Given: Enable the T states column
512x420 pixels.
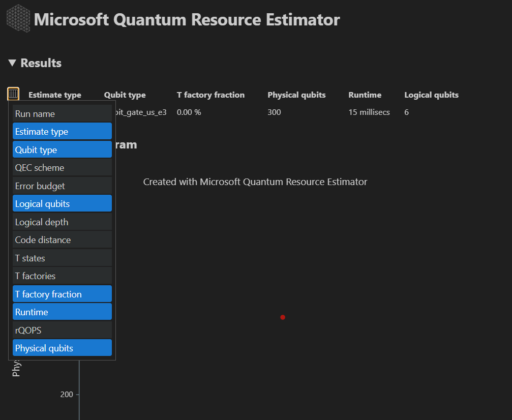Looking at the screenshot, I should (x=62, y=257).
